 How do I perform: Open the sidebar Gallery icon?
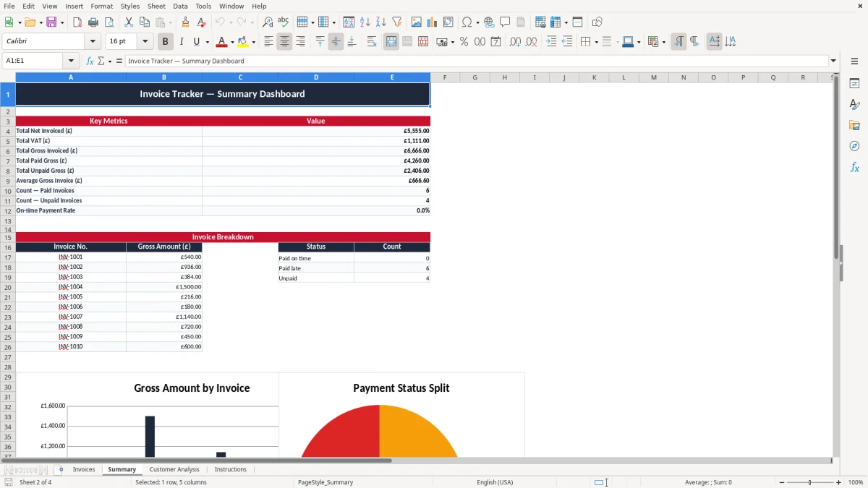pos(854,126)
